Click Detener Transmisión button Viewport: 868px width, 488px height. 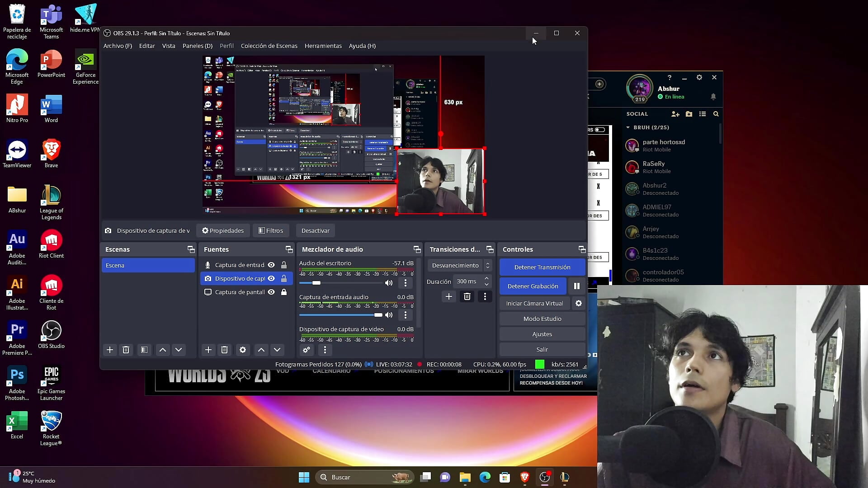coord(542,267)
